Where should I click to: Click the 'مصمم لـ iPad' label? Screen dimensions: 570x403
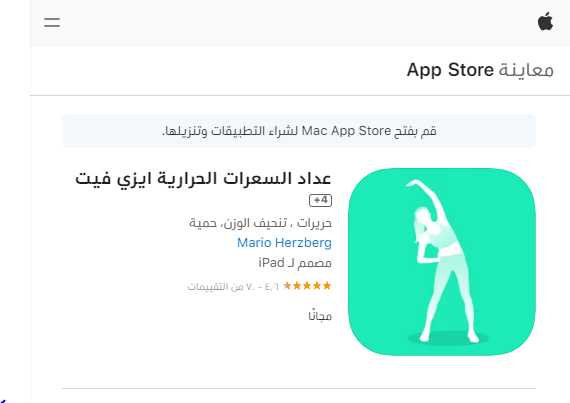pos(295,263)
